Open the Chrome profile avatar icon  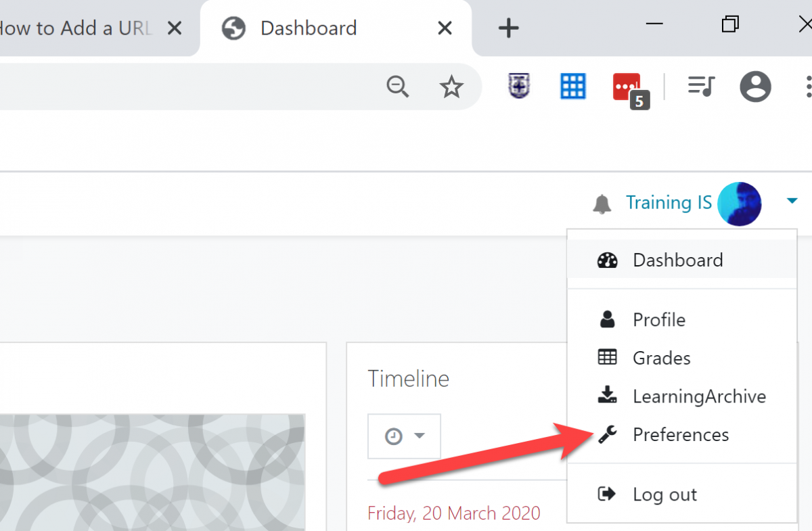[x=755, y=86]
